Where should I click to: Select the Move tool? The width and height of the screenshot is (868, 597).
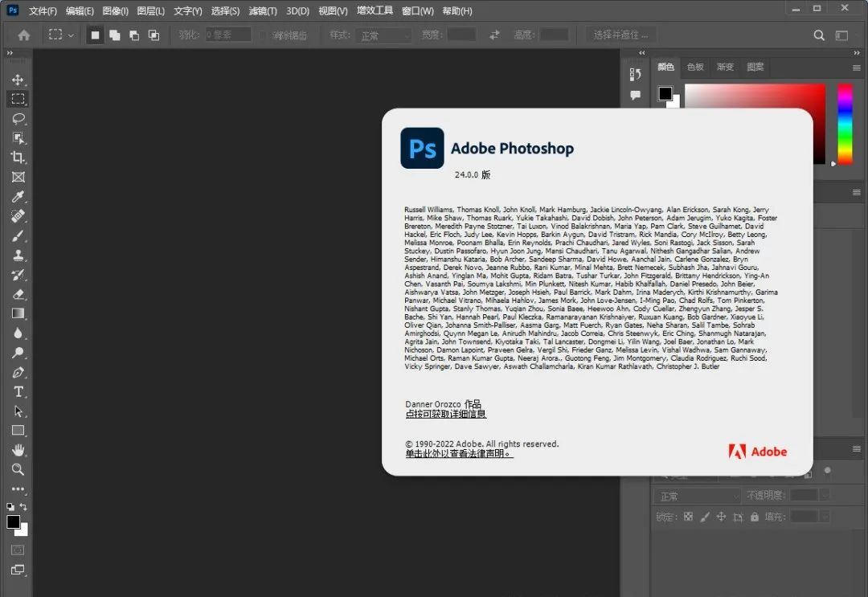(x=18, y=80)
